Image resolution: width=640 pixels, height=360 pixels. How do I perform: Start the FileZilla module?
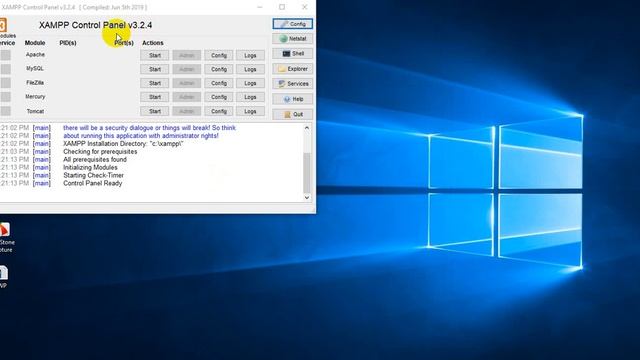click(x=155, y=83)
